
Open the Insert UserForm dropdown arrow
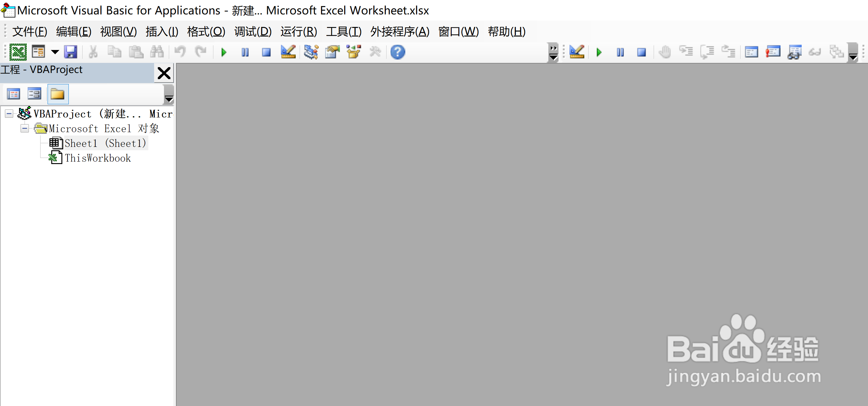point(55,52)
